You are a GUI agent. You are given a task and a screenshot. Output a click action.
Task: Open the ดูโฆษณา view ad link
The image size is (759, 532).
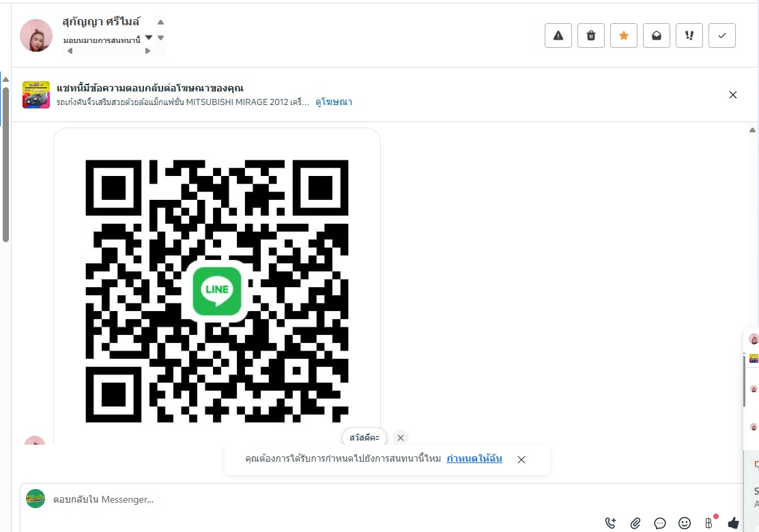click(334, 102)
